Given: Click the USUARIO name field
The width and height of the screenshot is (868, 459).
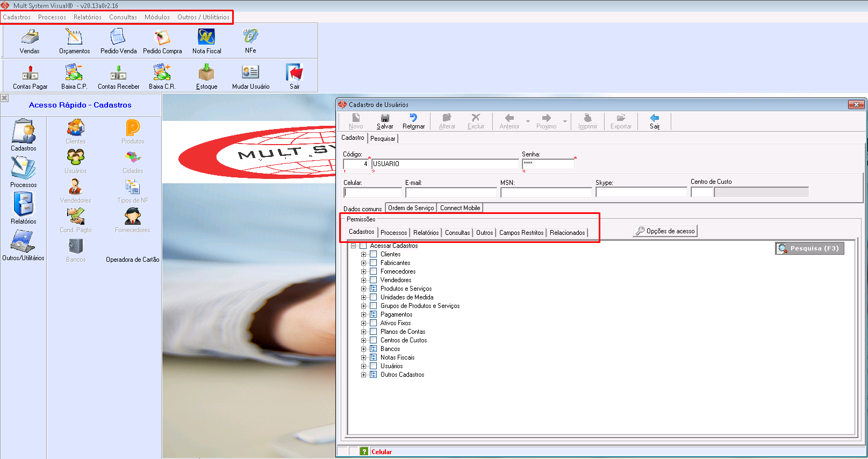Looking at the screenshot, I should [x=445, y=163].
